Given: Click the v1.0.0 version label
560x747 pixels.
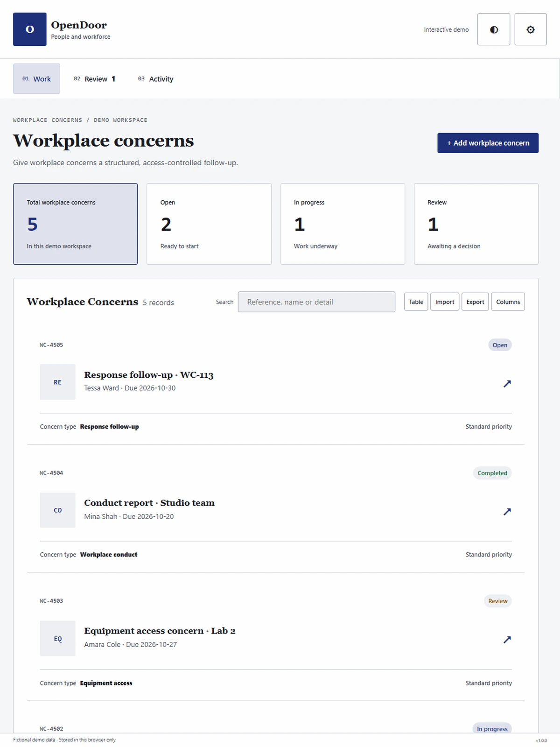Looking at the screenshot, I should pyautogui.click(x=541, y=740).
